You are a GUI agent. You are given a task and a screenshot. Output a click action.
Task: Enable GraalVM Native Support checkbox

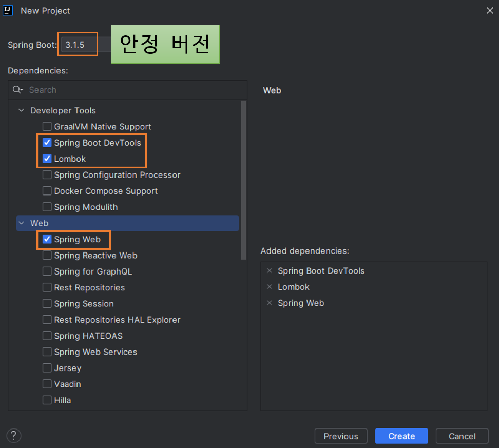coord(47,126)
